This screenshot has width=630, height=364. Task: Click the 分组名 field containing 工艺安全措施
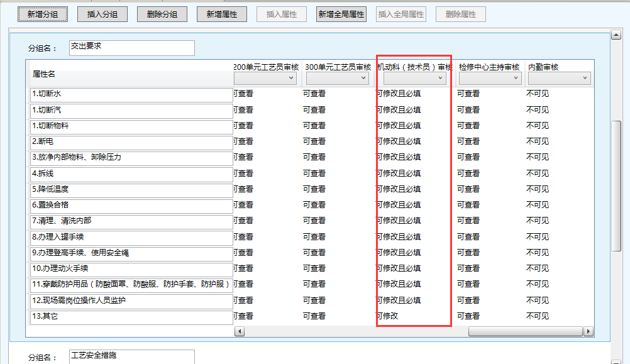point(131,356)
